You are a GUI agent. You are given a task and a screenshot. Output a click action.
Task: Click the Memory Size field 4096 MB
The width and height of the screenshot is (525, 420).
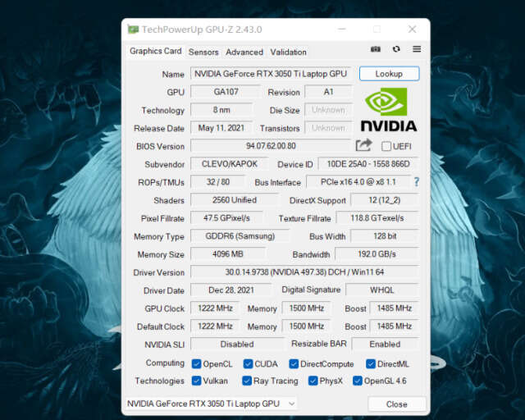(228, 254)
